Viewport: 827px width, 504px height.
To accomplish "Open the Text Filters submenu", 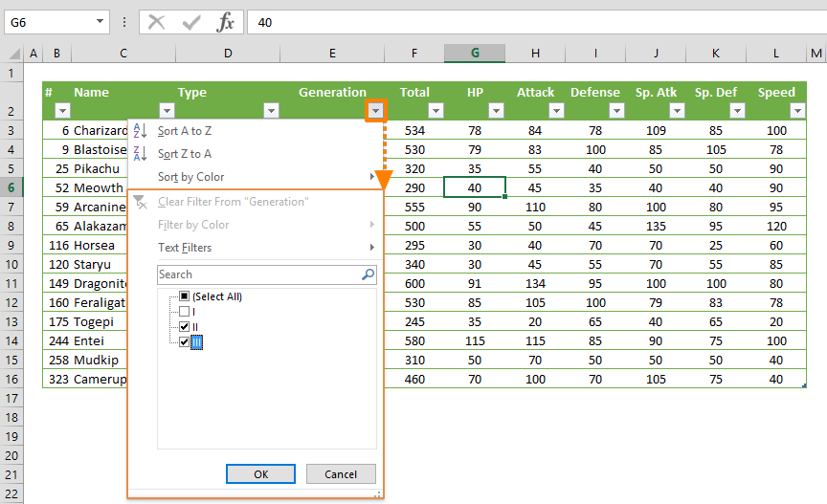I will (256, 248).
